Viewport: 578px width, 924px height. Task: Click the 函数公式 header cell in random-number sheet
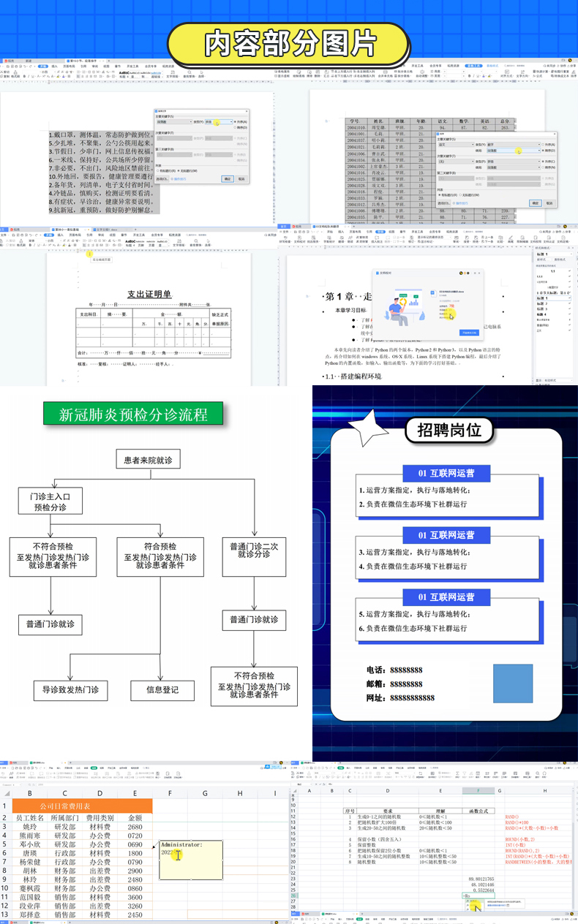tap(479, 811)
